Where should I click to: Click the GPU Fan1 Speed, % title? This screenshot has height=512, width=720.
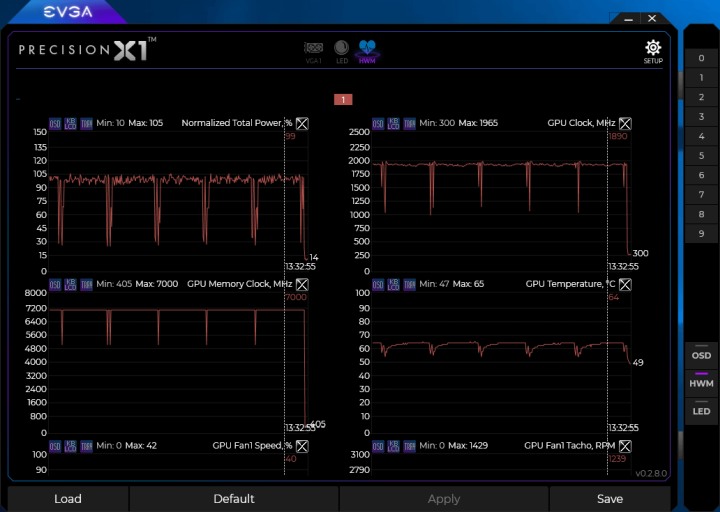pyautogui.click(x=252, y=445)
